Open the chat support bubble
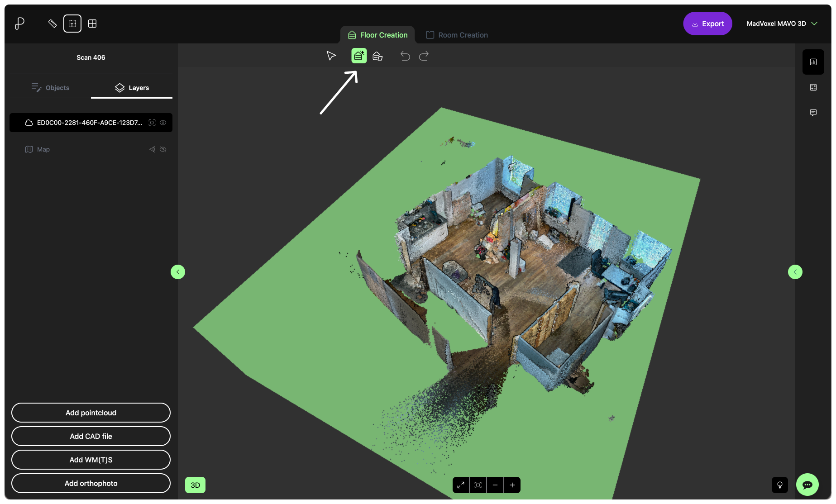The width and height of the screenshot is (836, 504). 807,485
